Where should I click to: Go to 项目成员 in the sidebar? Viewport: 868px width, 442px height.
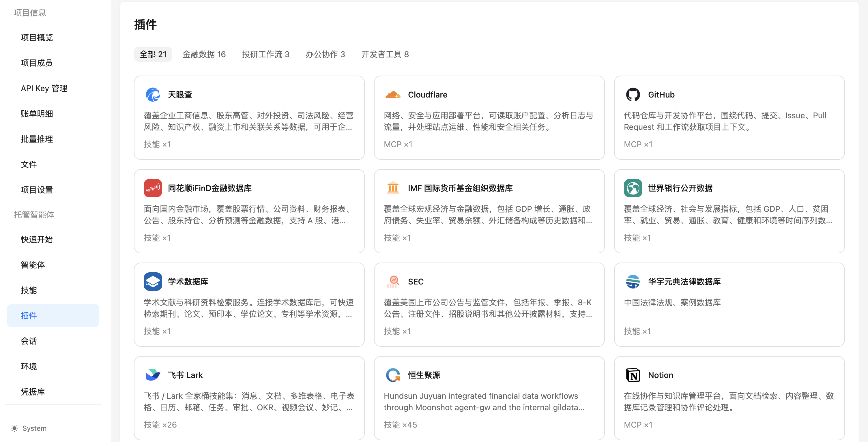(x=53, y=63)
